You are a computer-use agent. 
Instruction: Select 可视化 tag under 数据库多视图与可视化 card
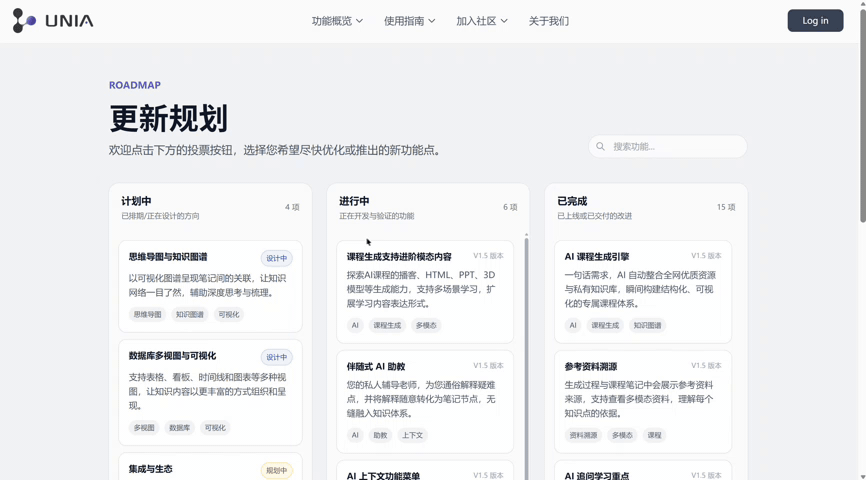coord(215,428)
